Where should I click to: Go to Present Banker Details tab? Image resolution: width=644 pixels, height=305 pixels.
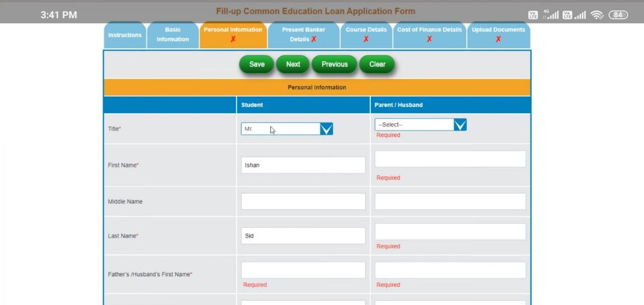click(x=303, y=35)
